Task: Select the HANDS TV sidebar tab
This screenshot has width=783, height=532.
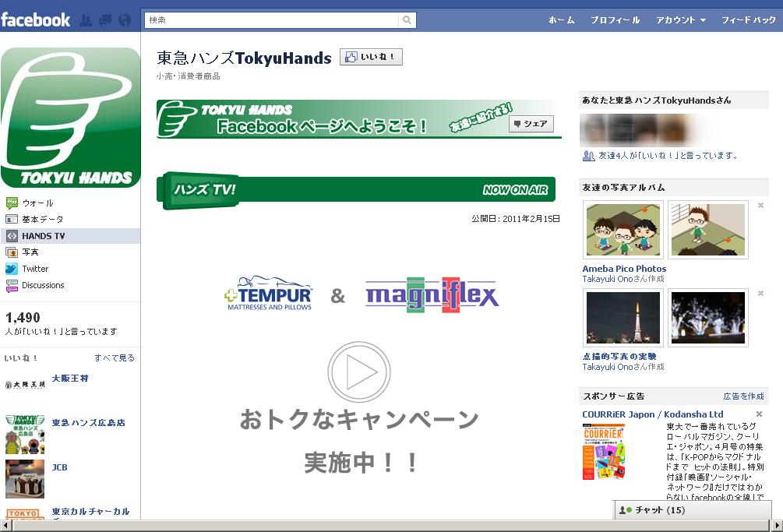Action: [x=70, y=235]
